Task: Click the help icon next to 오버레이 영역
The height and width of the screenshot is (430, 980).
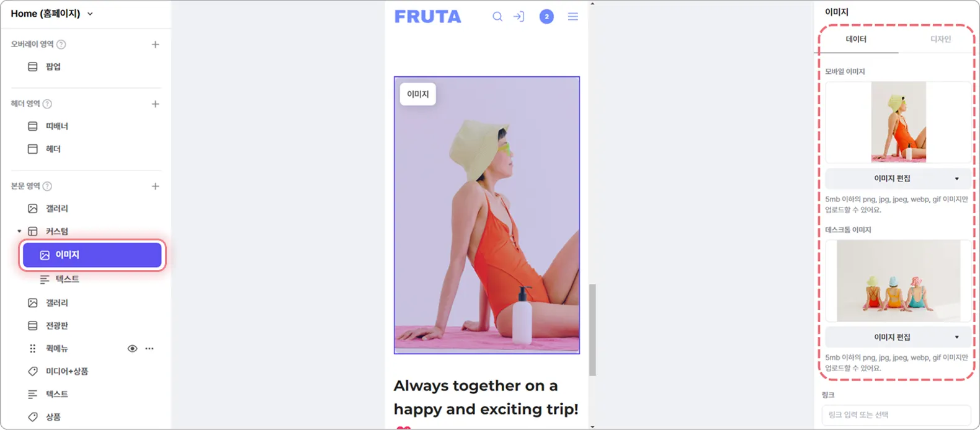Action: click(61, 45)
